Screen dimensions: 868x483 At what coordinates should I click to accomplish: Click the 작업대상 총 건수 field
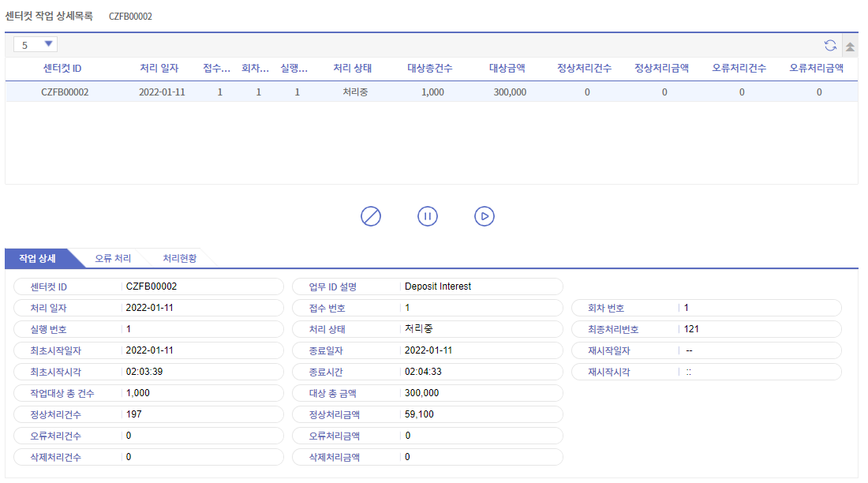[x=148, y=393]
